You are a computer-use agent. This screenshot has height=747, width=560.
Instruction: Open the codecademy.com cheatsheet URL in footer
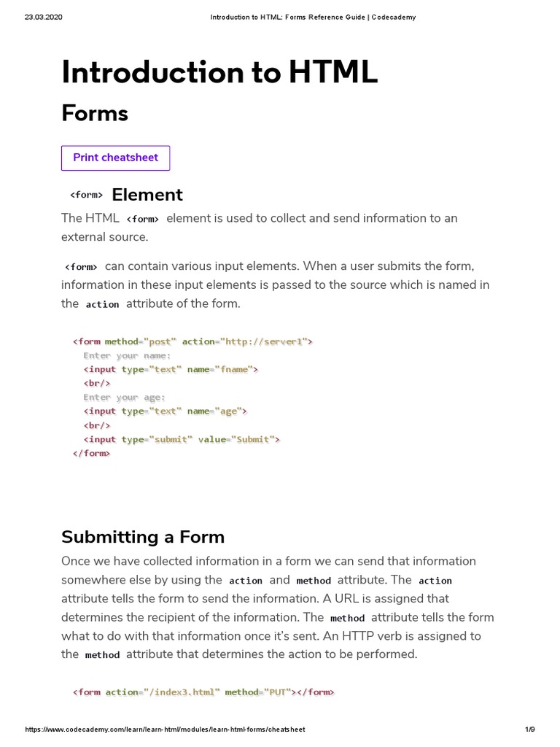click(165, 729)
